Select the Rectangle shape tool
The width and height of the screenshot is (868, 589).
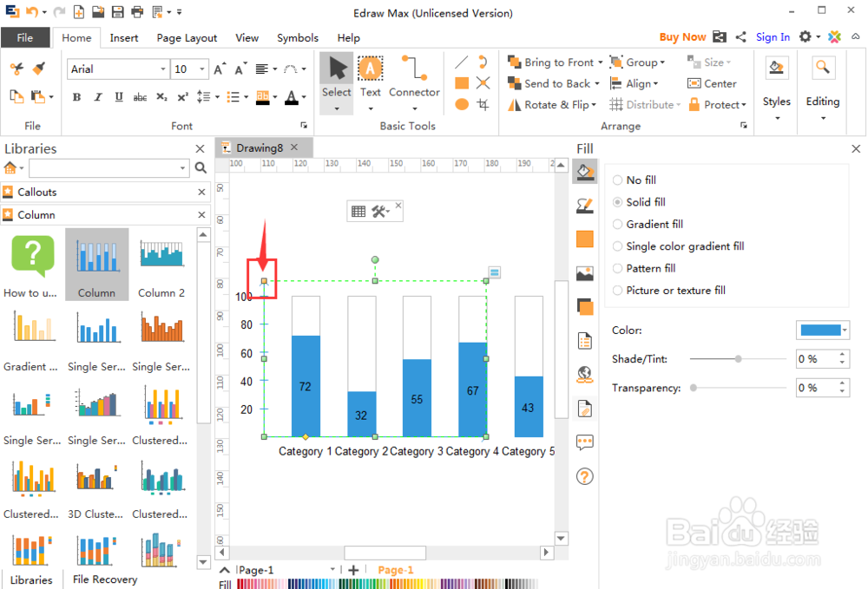(x=462, y=83)
